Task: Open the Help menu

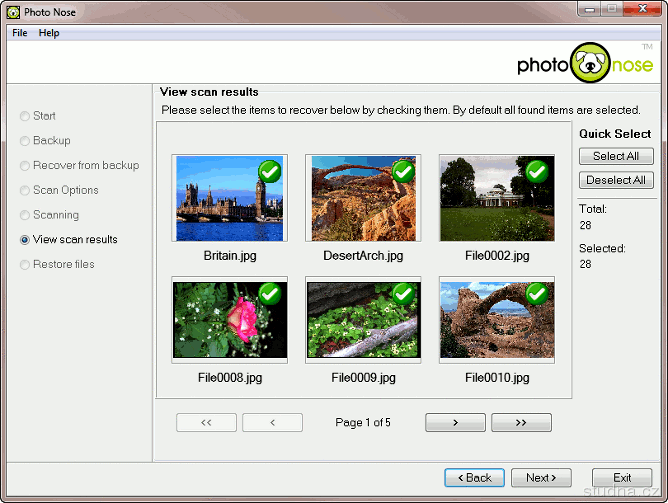Action: tap(49, 33)
